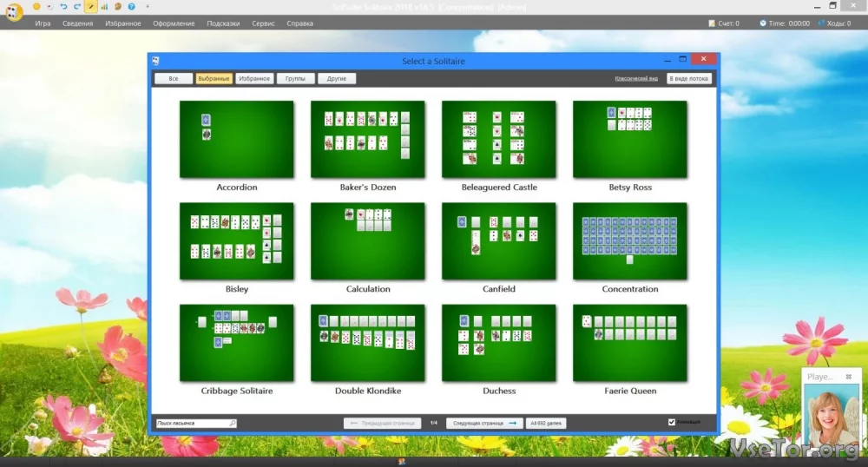Go to next page with Следующая страница
The height and width of the screenshot is (467, 868).
click(x=484, y=423)
